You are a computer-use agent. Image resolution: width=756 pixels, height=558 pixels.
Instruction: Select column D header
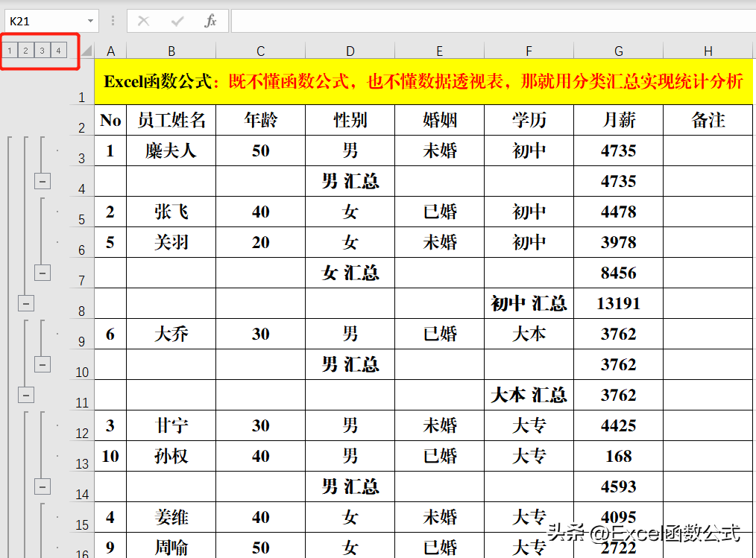(x=350, y=51)
